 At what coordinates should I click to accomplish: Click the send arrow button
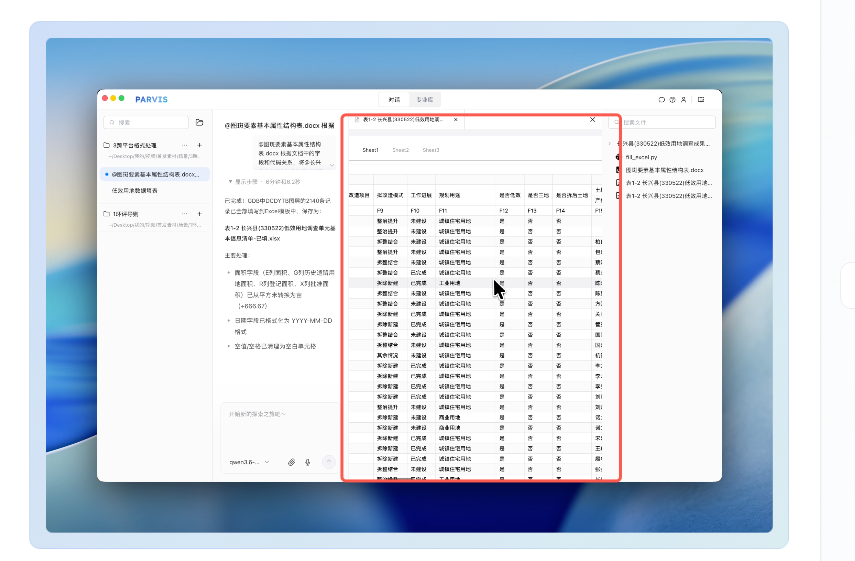pyautogui.click(x=329, y=462)
